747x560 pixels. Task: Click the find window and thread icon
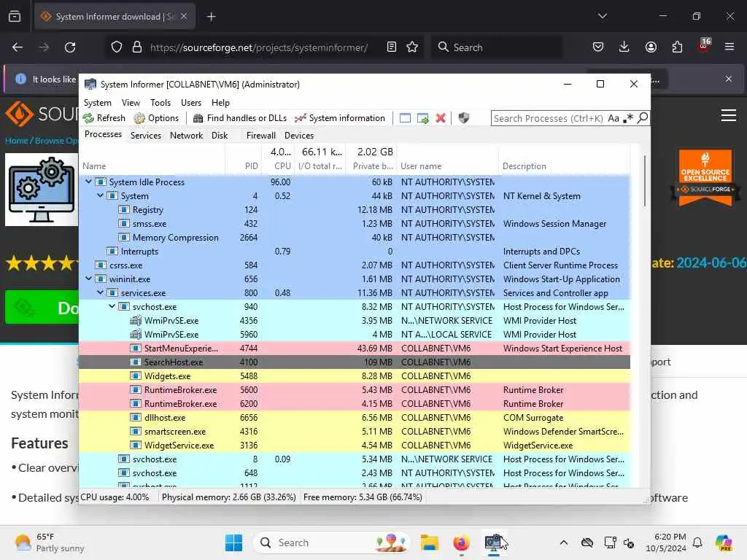(x=422, y=118)
